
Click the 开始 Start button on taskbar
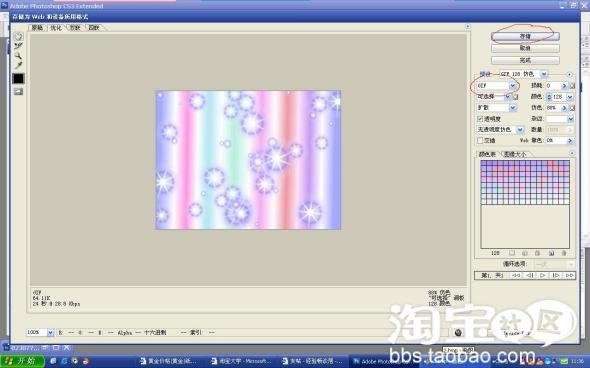coord(22,361)
